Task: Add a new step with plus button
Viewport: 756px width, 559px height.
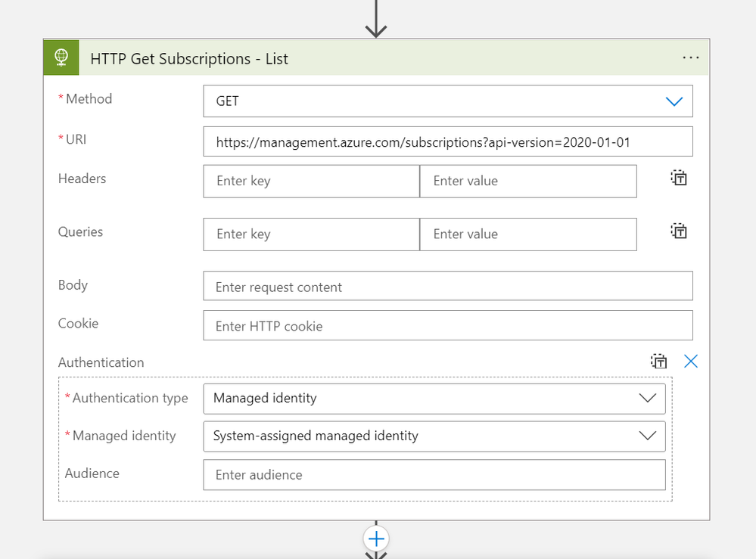Action: 376,539
